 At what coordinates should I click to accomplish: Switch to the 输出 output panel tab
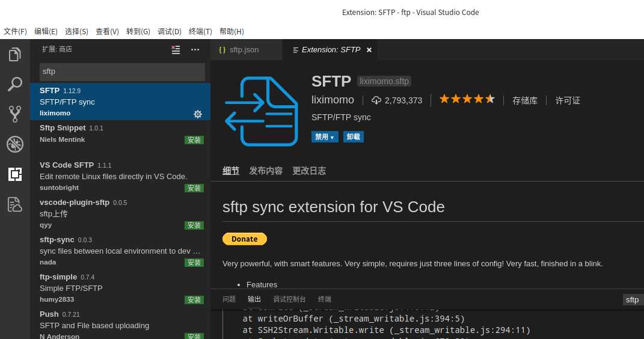pyautogui.click(x=254, y=299)
